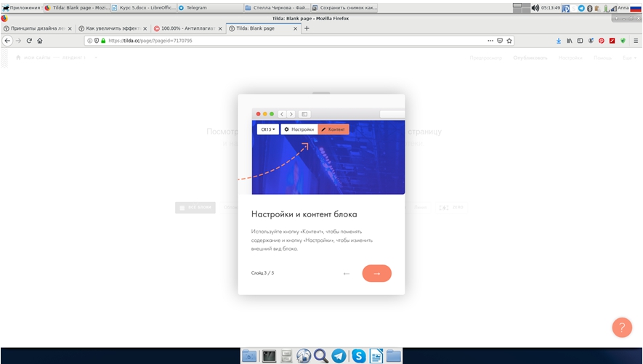Click the Firefox back navigation arrow
This screenshot has height=364, width=643.
pos(7,41)
